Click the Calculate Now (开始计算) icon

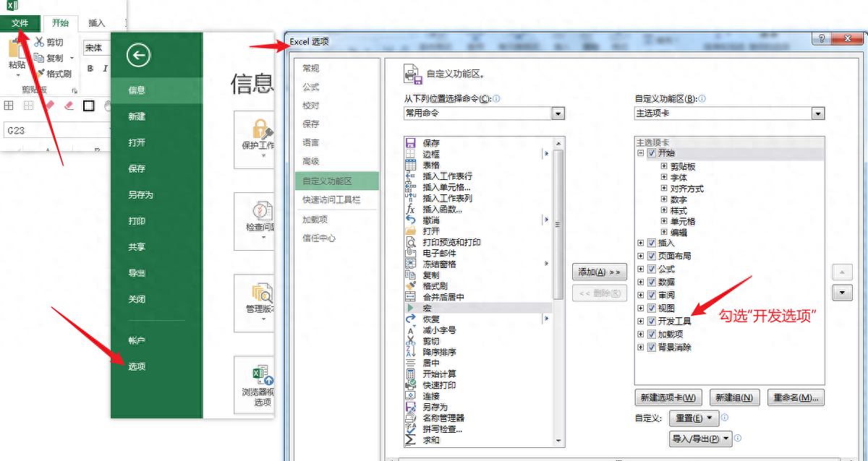tap(410, 374)
